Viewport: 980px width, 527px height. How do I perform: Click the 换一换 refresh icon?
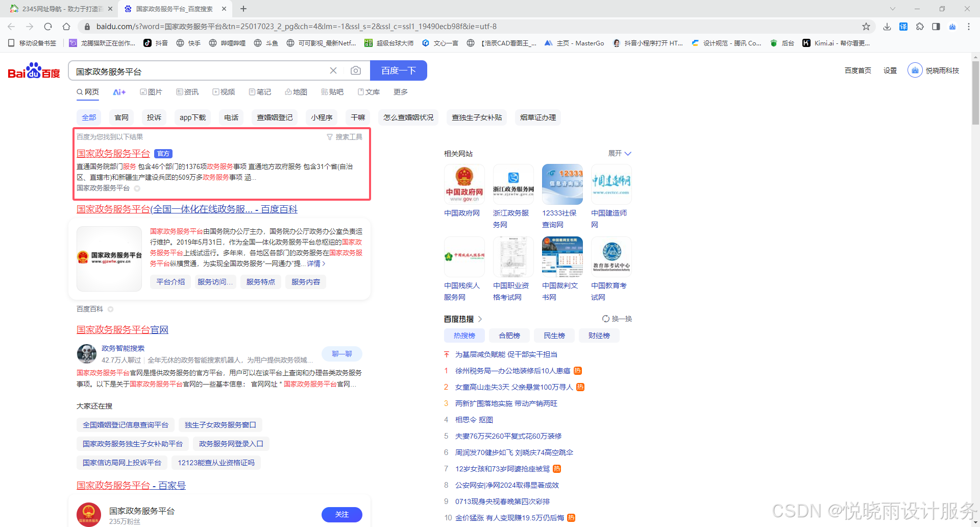click(x=606, y=319)
